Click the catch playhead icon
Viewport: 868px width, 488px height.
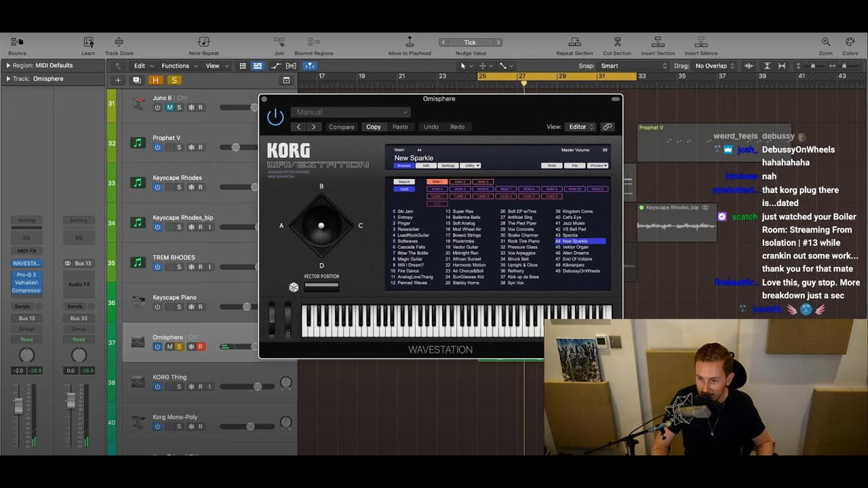[x=309, y=66]
